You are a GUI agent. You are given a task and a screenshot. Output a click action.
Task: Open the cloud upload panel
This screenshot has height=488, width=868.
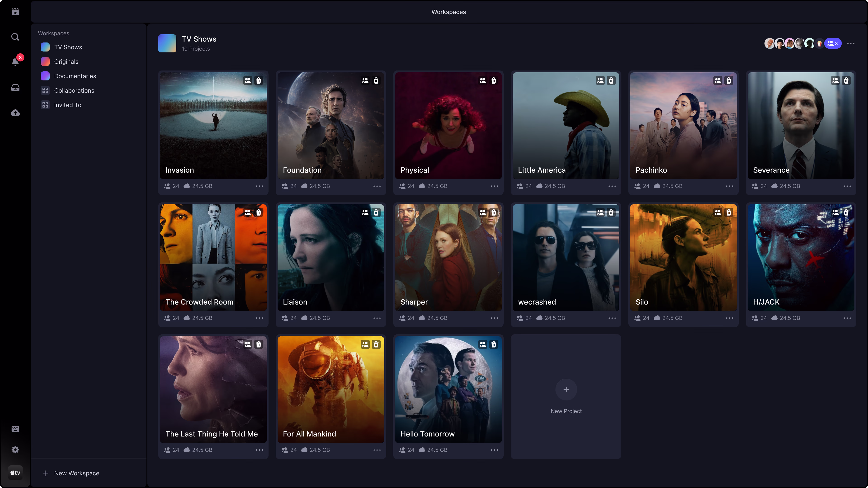tap(15, 113)
